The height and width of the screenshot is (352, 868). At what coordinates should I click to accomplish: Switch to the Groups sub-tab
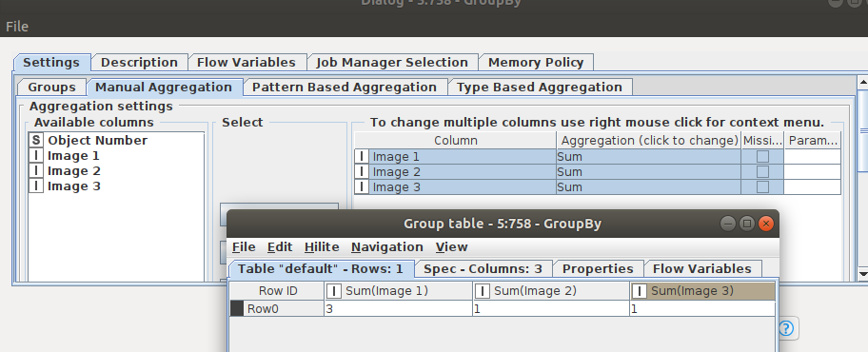pyautogui.click(x=51, y=88)
